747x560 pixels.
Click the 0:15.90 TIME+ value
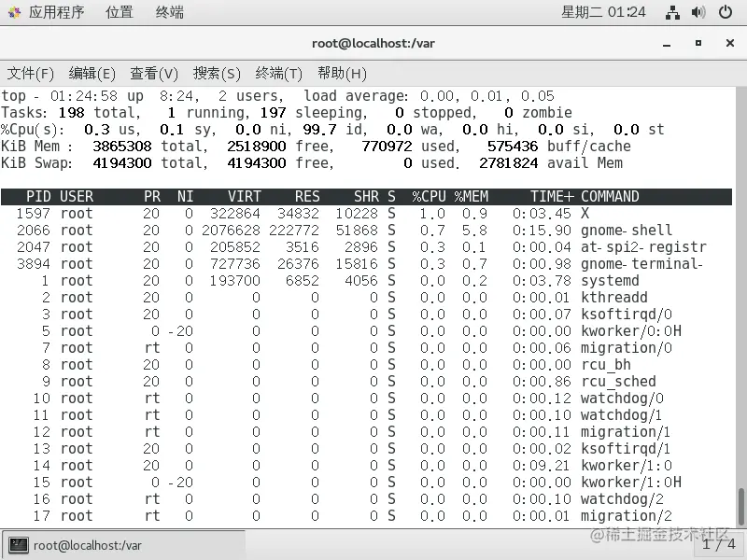pyautogui.click(x=542, y=231)
